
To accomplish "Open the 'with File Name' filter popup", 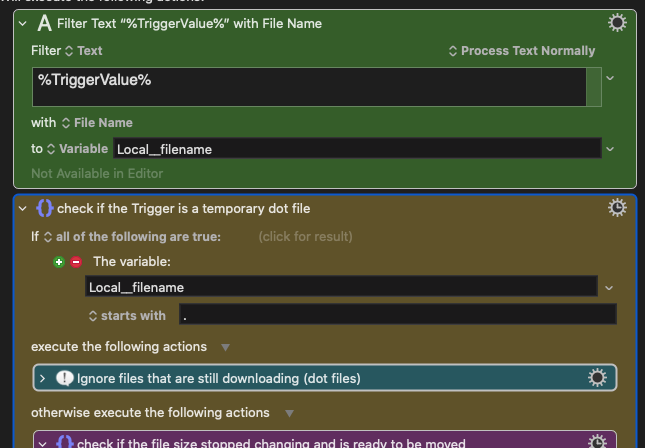I will point(96,122).
